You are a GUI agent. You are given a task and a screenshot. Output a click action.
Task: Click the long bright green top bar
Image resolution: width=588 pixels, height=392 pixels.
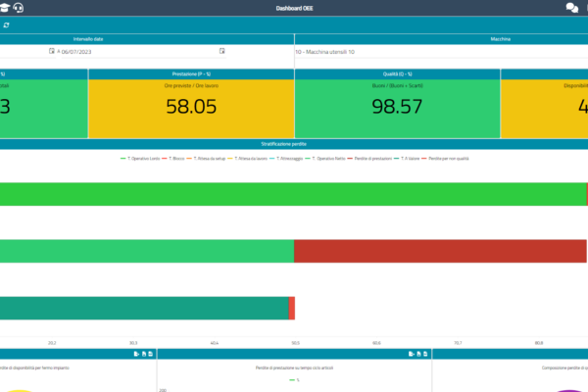294,194
